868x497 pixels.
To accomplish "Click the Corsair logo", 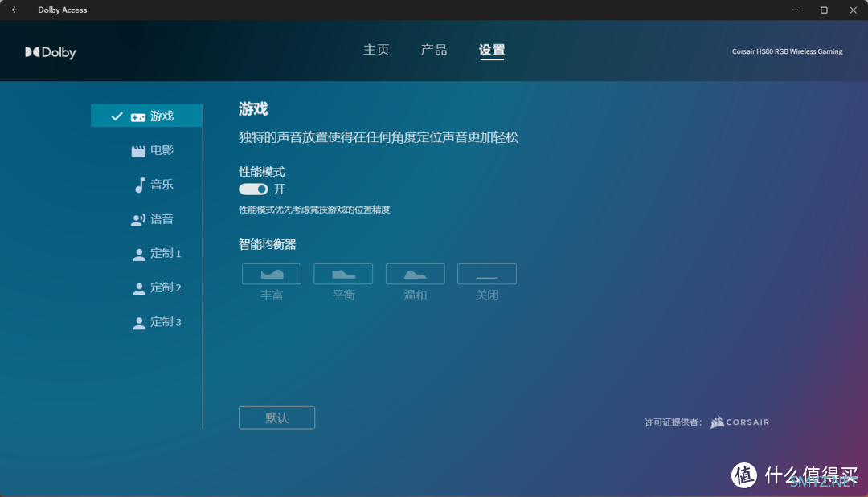I will [x=739, y=422].
